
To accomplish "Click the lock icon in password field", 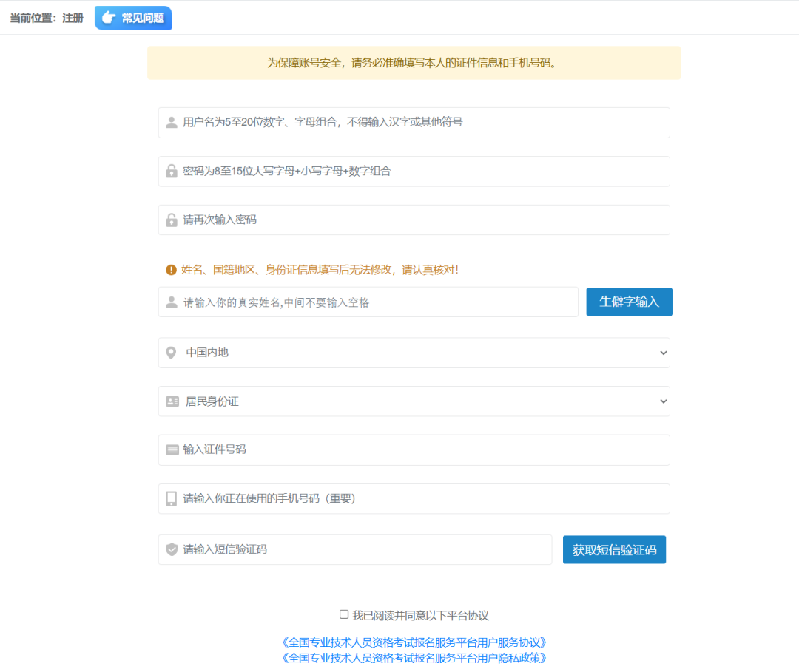I will 171,171.
